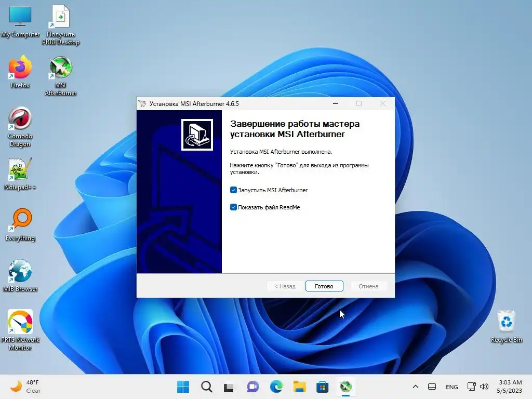Open Task View from the taskbar
This screenshot has width=532, height=399.
(229, 387)
